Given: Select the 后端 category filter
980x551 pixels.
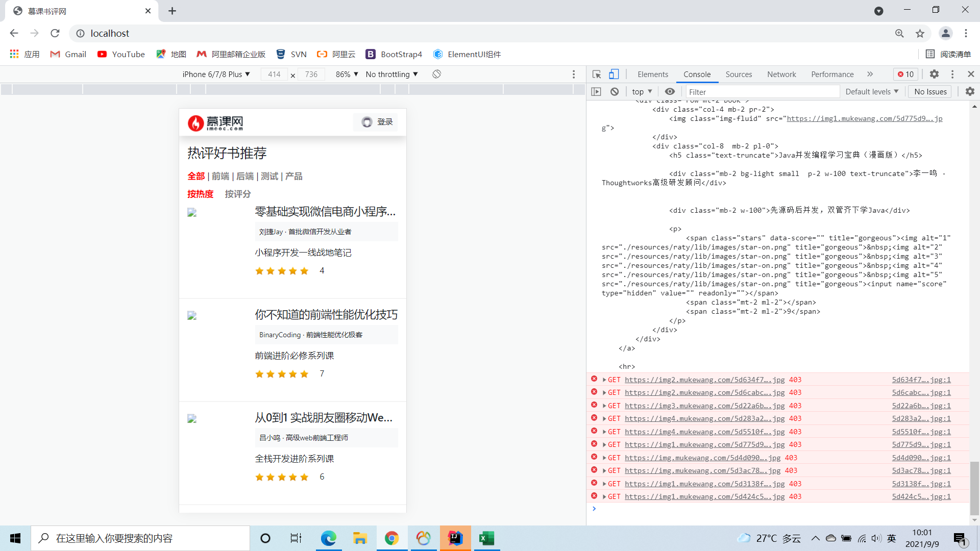Looking at the screenshot, I should 245,176.
